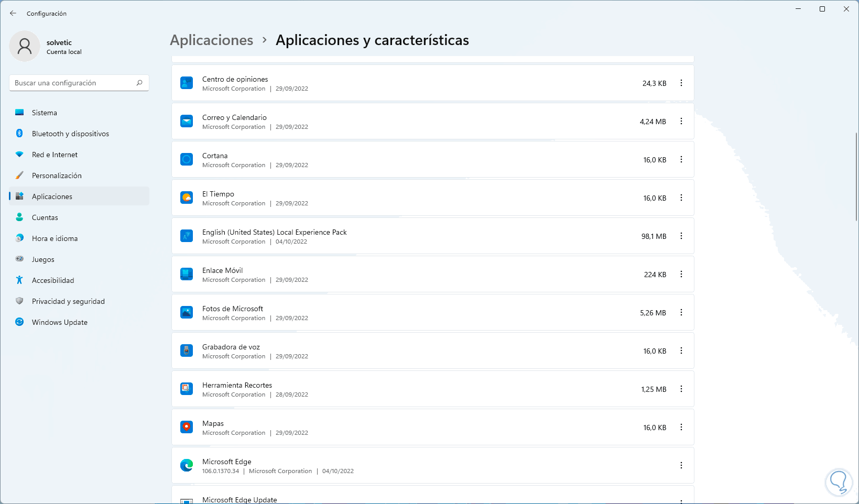The height and width of the screenshot is (504, 859).
Task: Click the El Tiempo weather icon
Action: coord(187,198)
